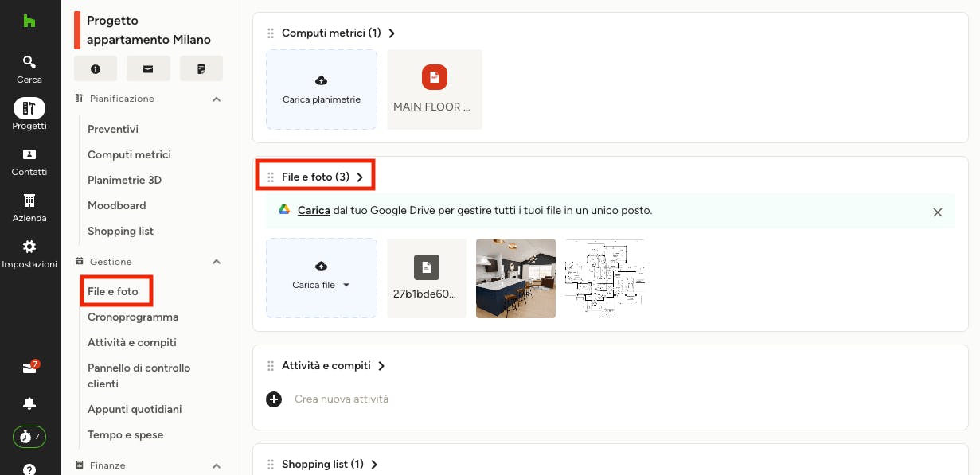980x475 pixels.
Task: Click Carica planimetrie upload button
Action: click(x=322, y=89)
